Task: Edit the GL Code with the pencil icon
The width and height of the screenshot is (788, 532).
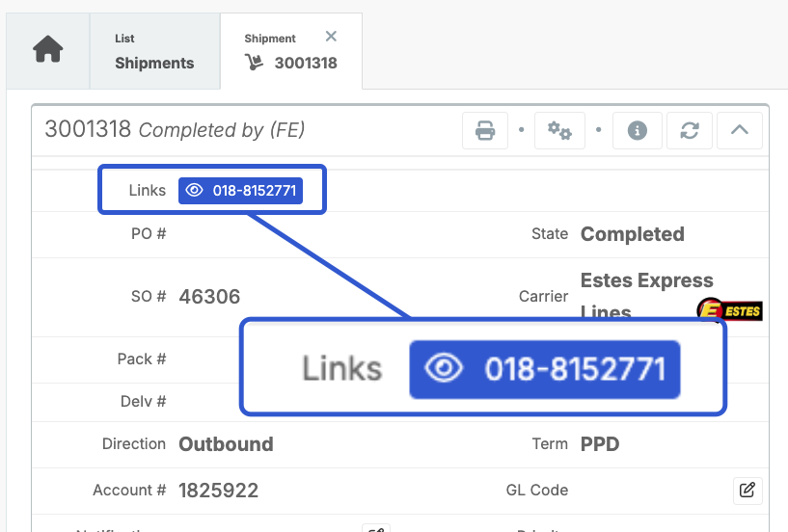Action: pyautogui.click(x=747, y=490)
